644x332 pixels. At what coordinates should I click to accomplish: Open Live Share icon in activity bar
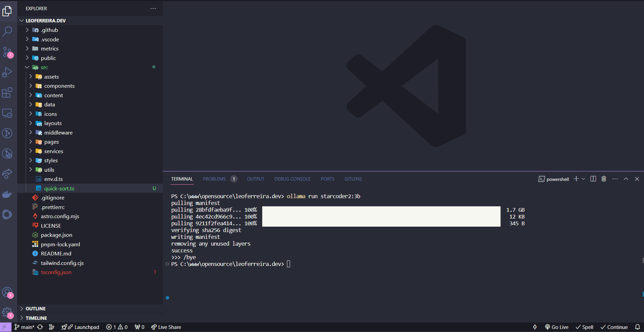coord(7,174)
